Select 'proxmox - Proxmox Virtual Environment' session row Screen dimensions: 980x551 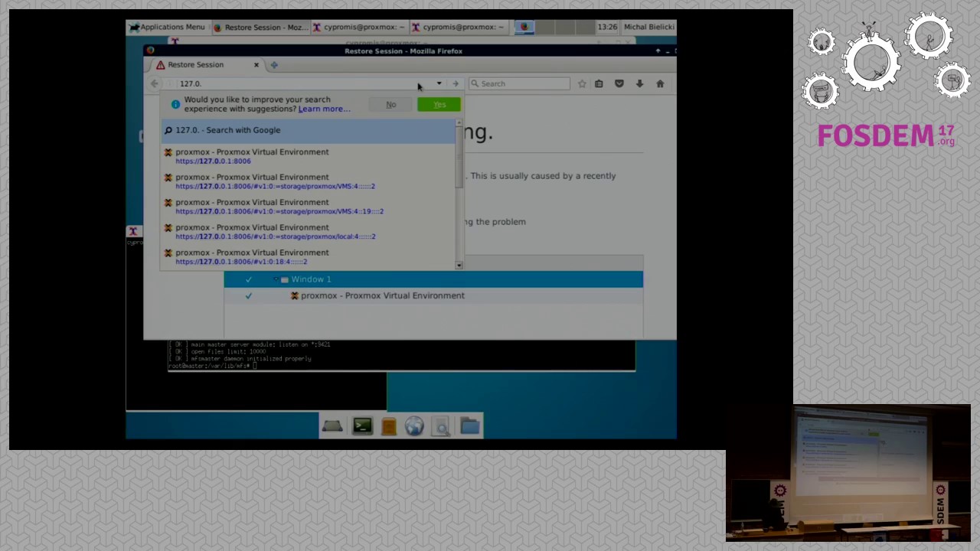click(433, 295)
